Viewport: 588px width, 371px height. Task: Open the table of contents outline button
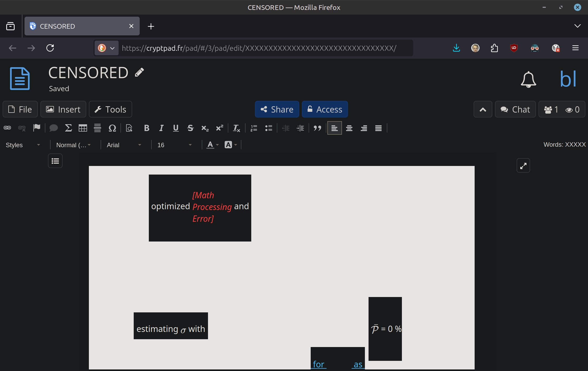coord(55,161)
